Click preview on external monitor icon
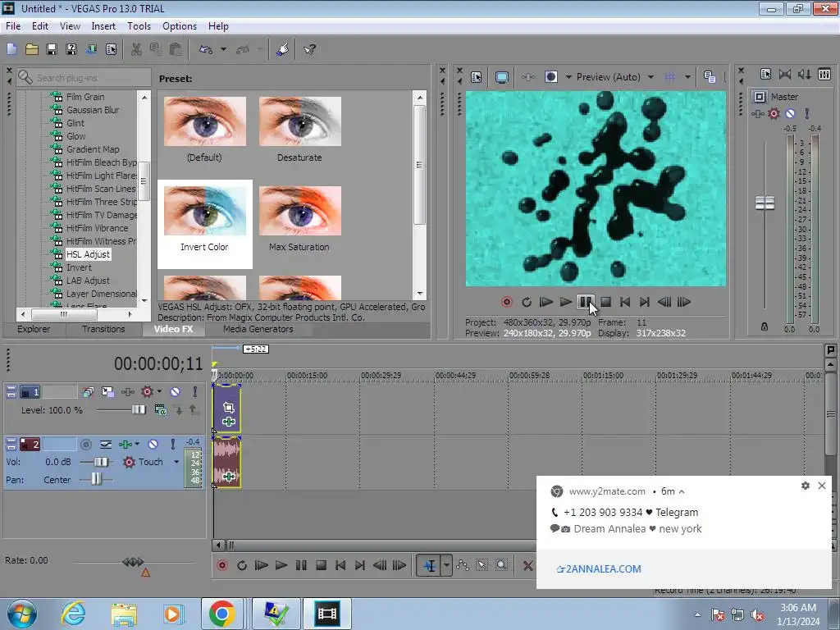This screenshot has width=840, height=630. tap(501, 77)
